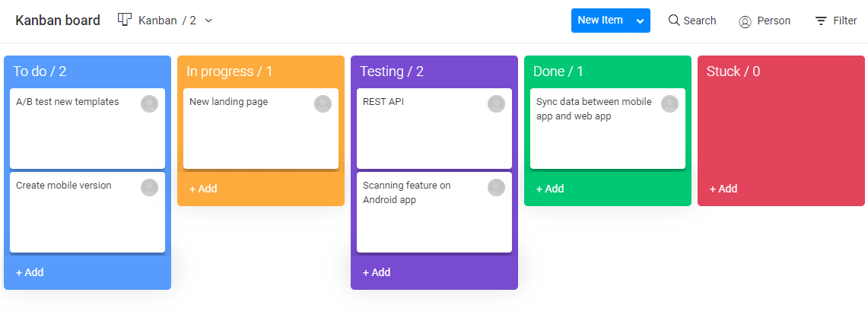Select the To do / 2 column header

pyautogui.click(x=40, y=72)
